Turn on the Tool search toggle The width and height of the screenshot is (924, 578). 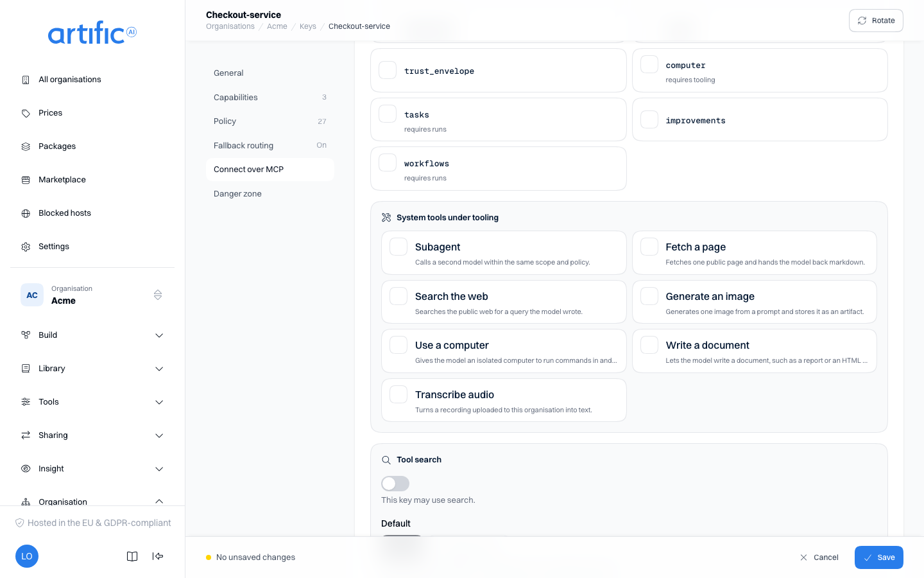(395, 484)
